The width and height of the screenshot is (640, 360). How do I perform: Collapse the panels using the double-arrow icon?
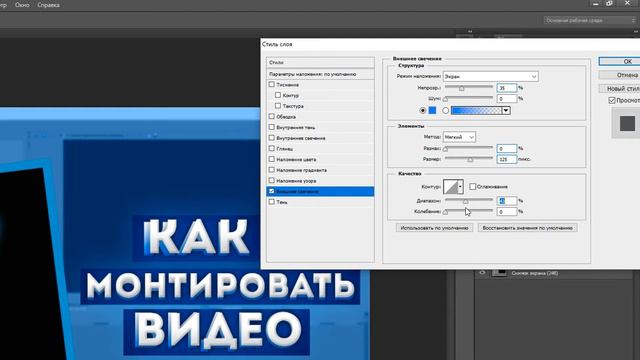point(470,31)
